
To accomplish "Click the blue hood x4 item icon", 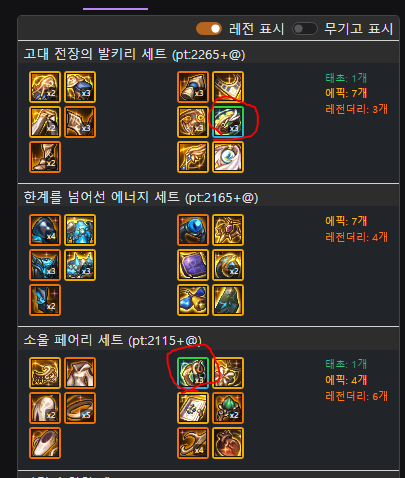I will 45,230.
